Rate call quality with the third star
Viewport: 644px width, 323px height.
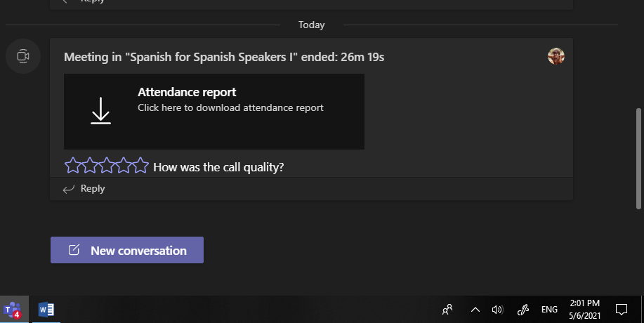pos(107,166)
